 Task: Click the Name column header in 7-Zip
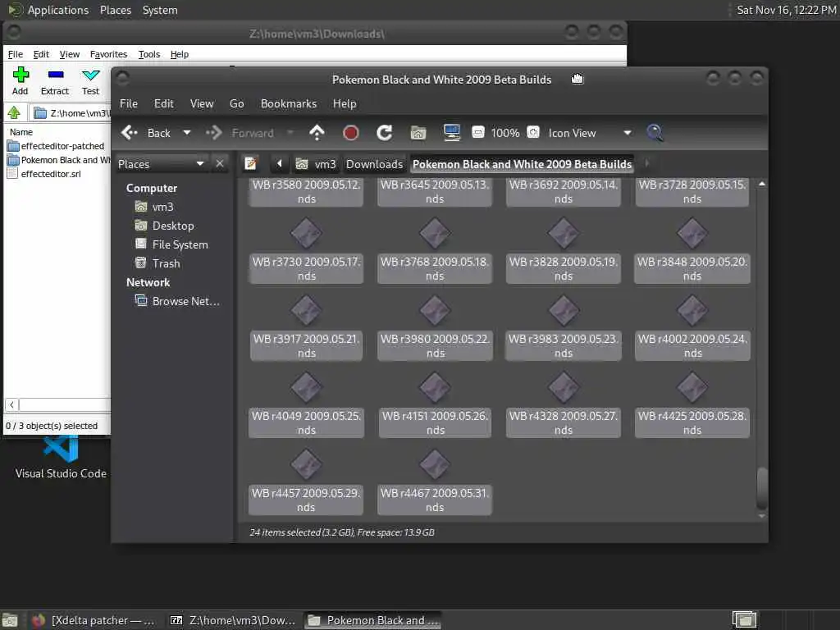[21, 132]
